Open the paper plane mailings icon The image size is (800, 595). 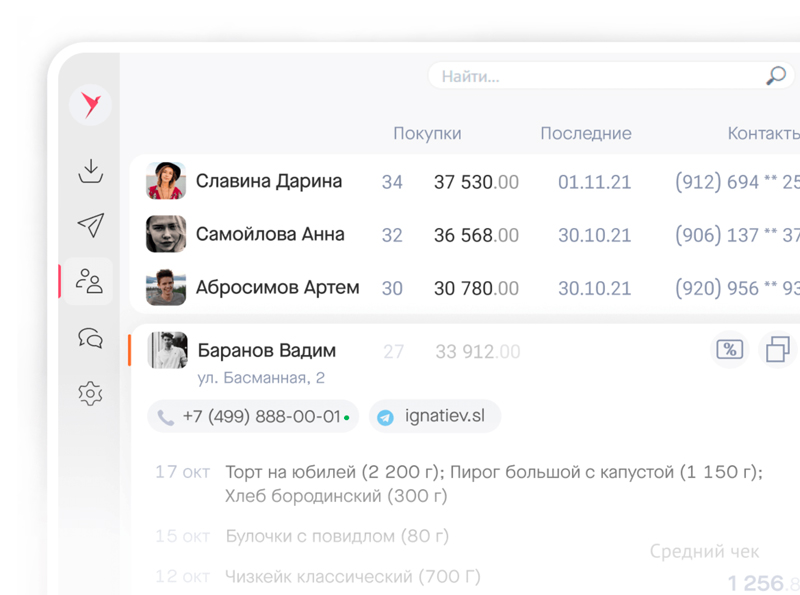91,225
